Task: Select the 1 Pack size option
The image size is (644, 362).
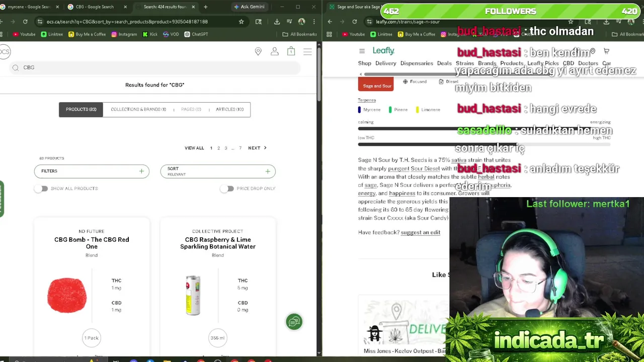Action: tap(92, 338)
